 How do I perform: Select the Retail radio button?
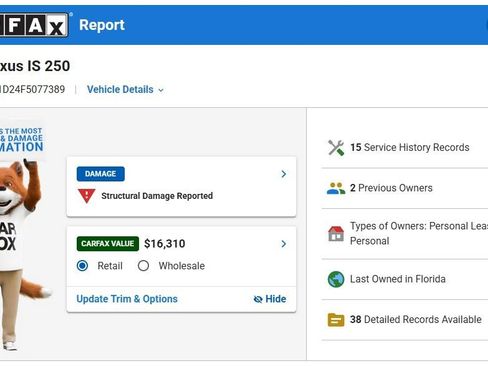[x=82, y=266]
